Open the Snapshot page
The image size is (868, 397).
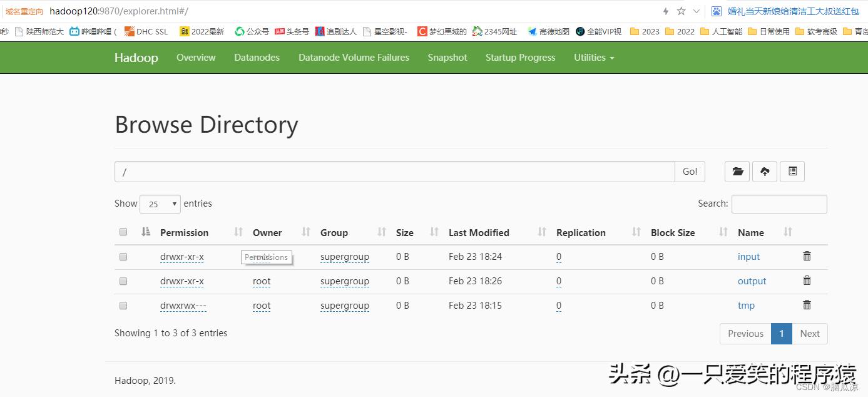click(x=447, y=57)
